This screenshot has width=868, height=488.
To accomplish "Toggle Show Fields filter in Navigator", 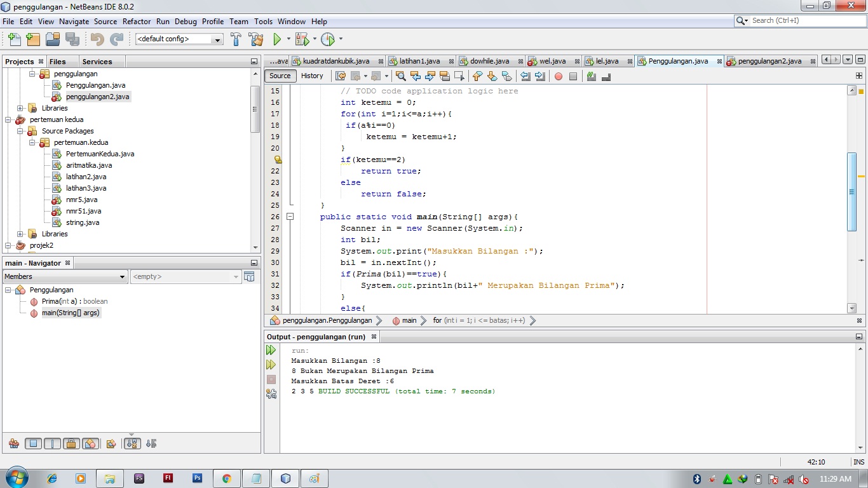I will [33, 444].
